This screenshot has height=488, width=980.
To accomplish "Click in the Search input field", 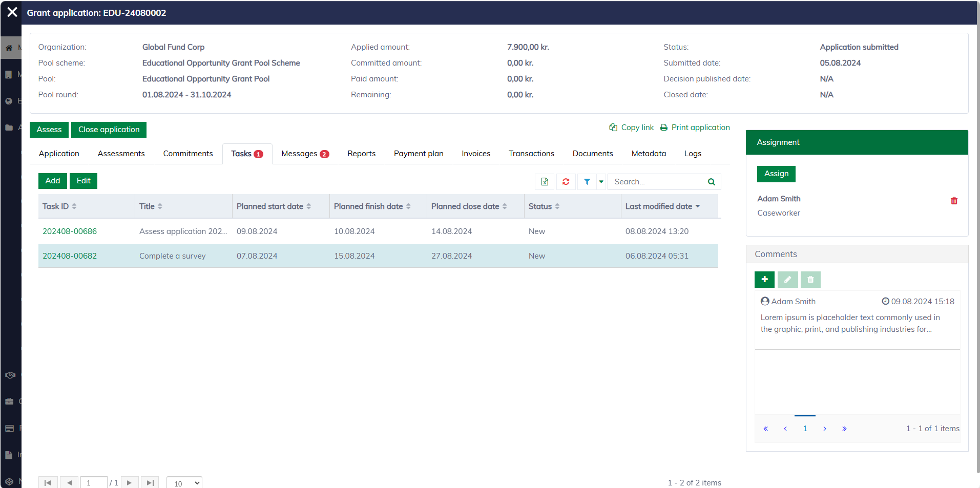I will pyautogui.click(x=656, y=182).
